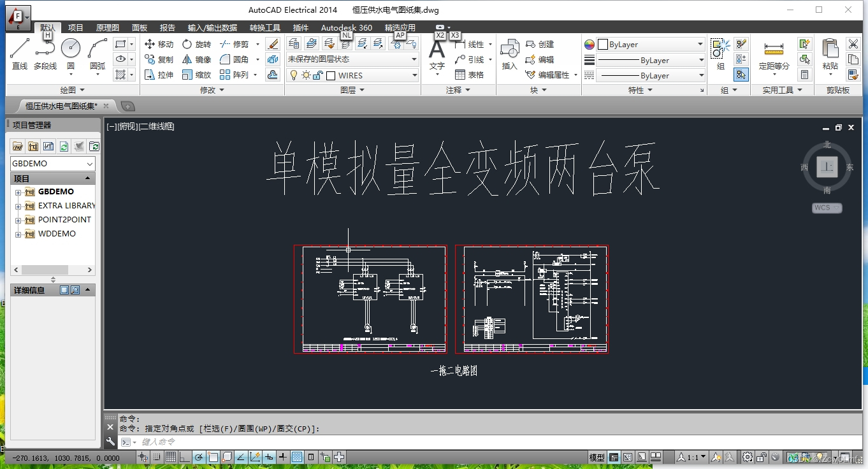868x469 pixels.
Task: Open the ByLayer lineweight dropdown
Action: click(651, 60)
